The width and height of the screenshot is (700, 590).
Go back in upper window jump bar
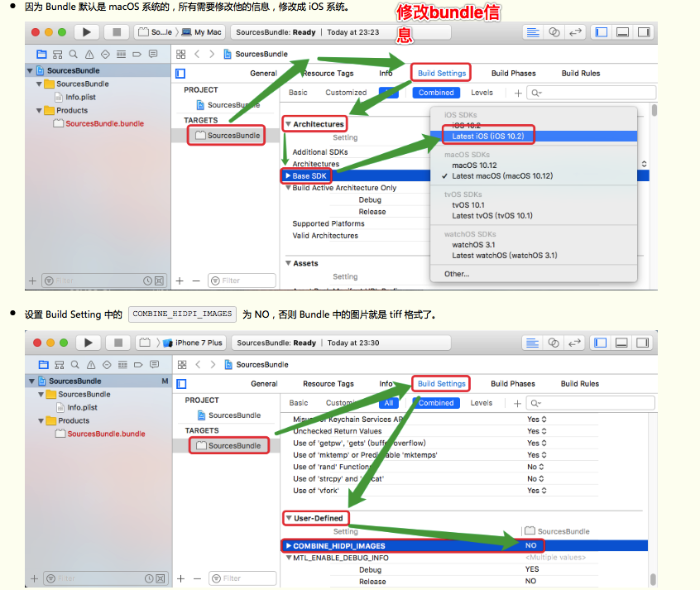197,55
